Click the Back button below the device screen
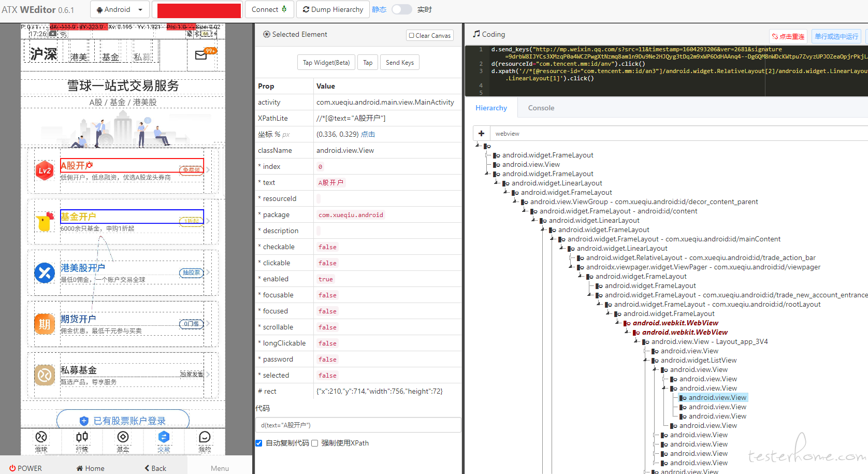 (155, 468)
